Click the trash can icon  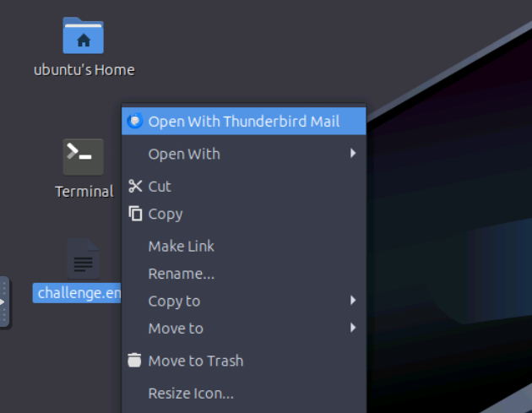coord(134,360)
